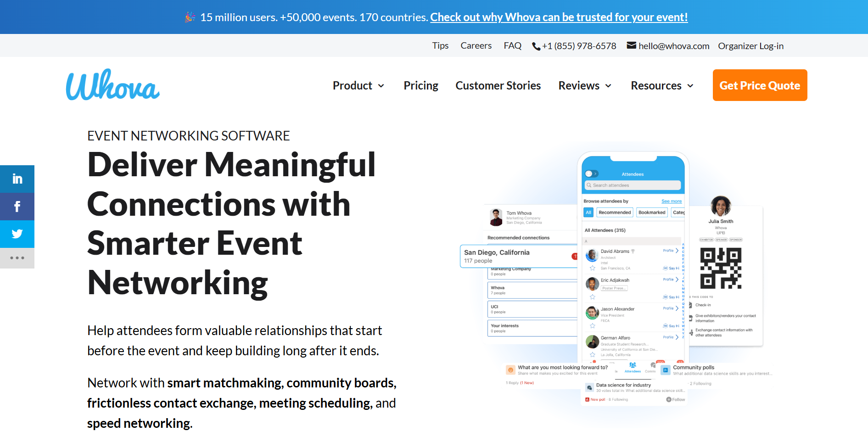Select the Bookmarked attendee filter

pyautogui.click(x=652, y=213)
